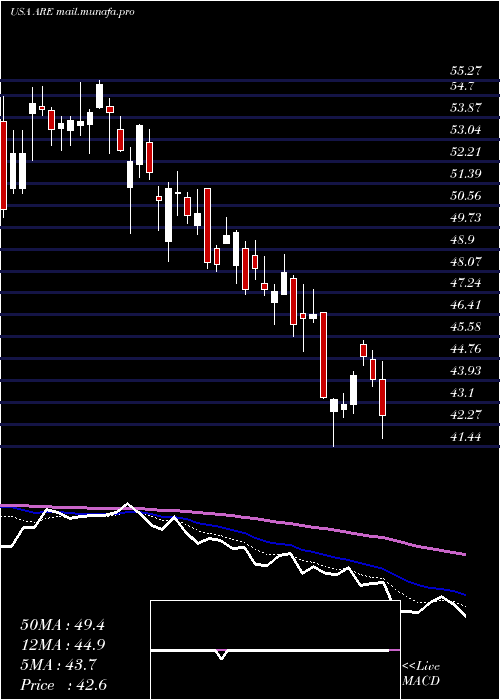Viewport: 500px width, 700px height.
Task: Click the '12MA : 44.9' reading
Action: point(62,645)
